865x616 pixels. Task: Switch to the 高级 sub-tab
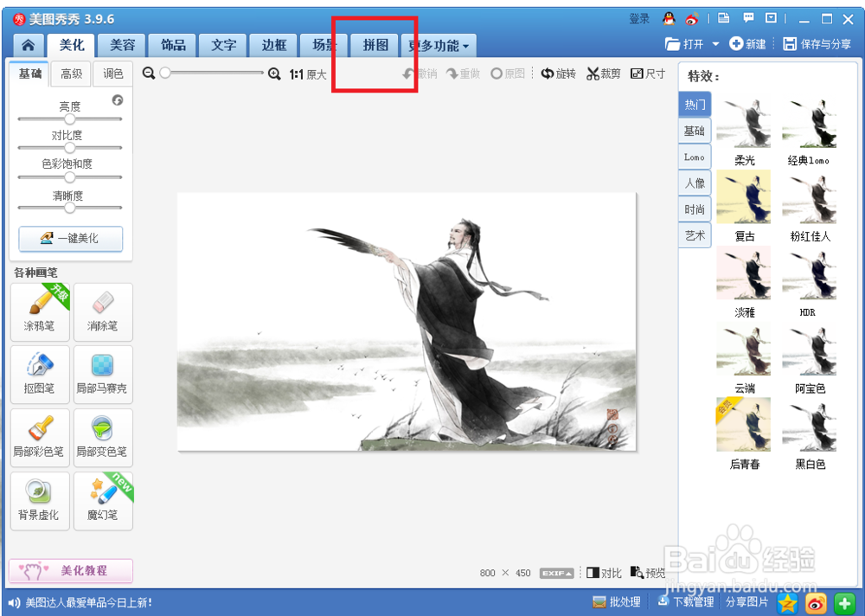click(71, 74)
